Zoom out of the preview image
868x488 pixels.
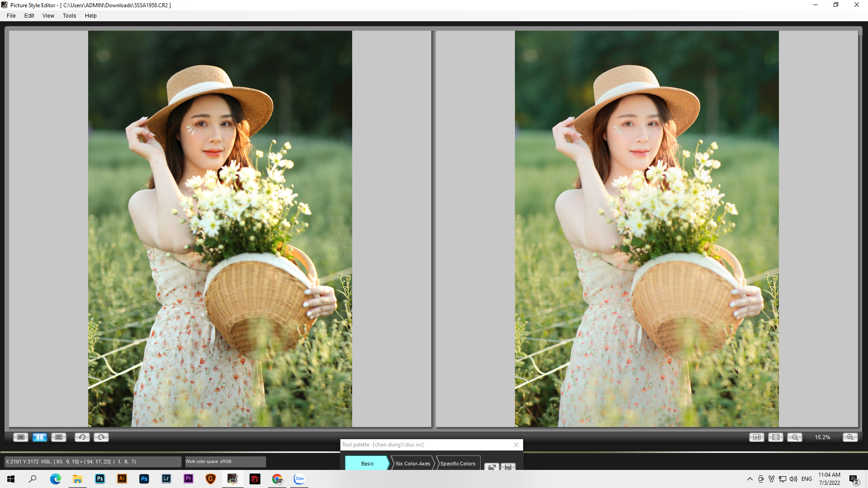[x=795, y=437]
